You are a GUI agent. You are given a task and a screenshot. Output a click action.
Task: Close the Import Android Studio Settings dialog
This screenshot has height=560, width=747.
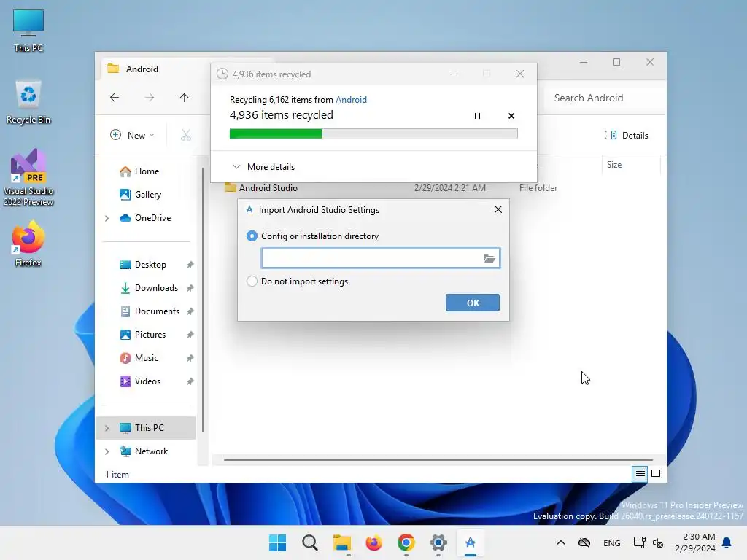pyautogui.click(x=498, y=209)
